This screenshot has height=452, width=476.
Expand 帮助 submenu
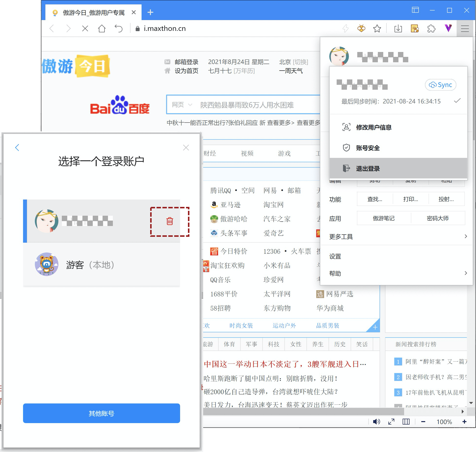click(397, 273)
